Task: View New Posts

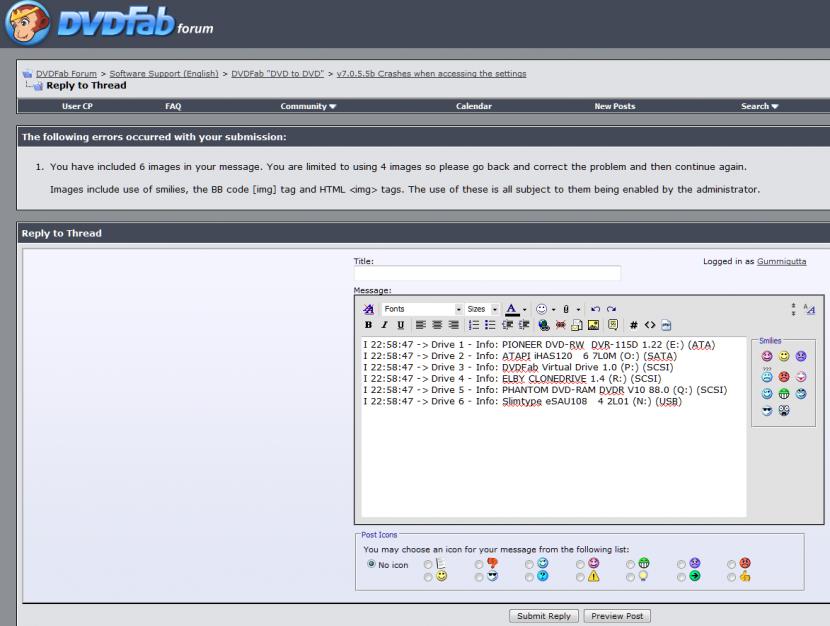Action: (x=615, y=106)
